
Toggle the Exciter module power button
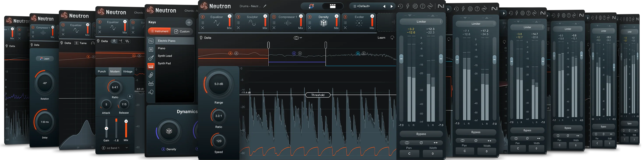(x=345, y=17)
